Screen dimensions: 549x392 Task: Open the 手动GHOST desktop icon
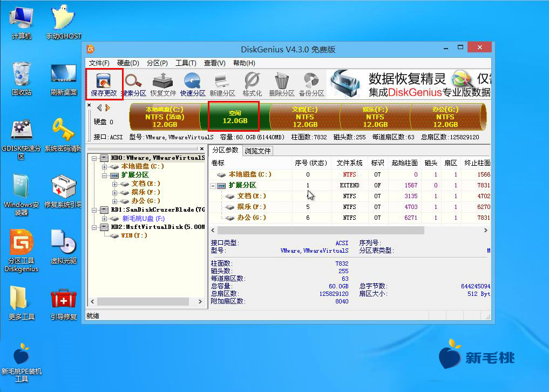coord(63,23)
